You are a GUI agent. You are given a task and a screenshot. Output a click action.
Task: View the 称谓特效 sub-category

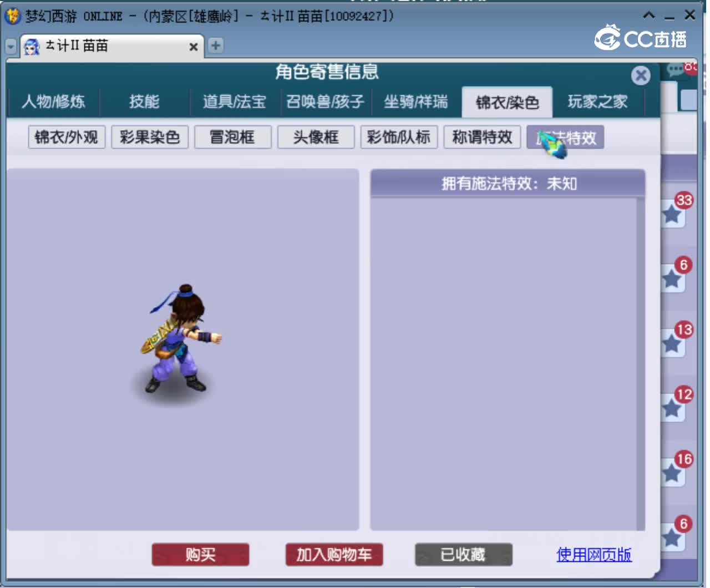pos(482,137)
